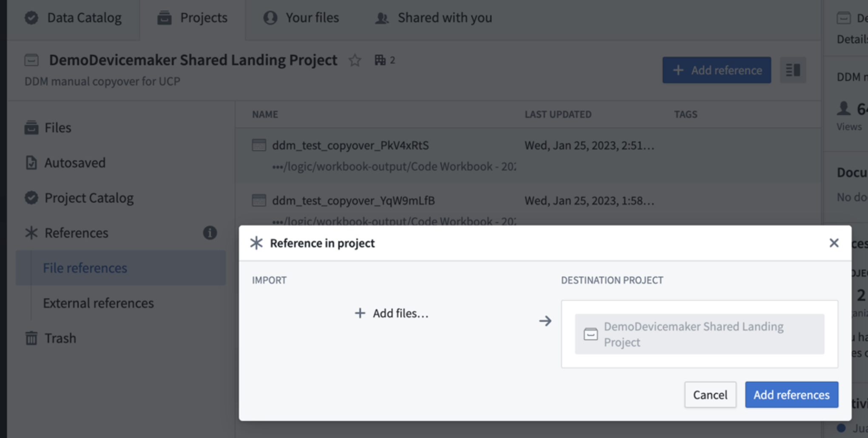This screenshot has height=438, width=868.
Task: Click the Data Catalog checkmark icon
Action: click(31, 17)
